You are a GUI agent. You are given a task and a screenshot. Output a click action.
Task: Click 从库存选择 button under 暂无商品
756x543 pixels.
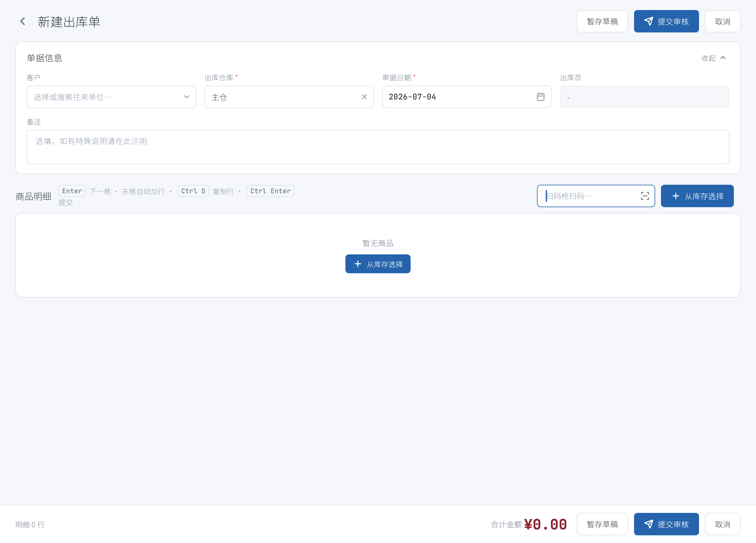pos(378,264)
